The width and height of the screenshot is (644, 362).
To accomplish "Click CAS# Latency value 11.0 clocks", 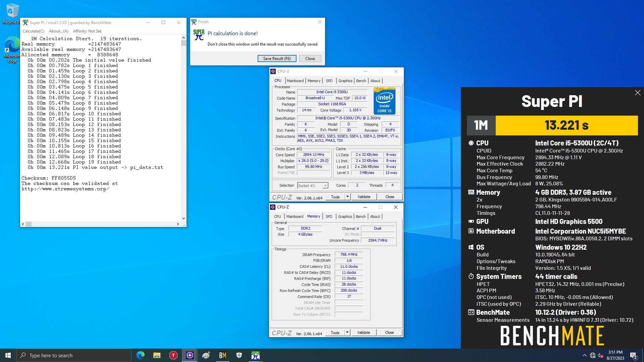I will pyautogui.click(x=349, y=266).
